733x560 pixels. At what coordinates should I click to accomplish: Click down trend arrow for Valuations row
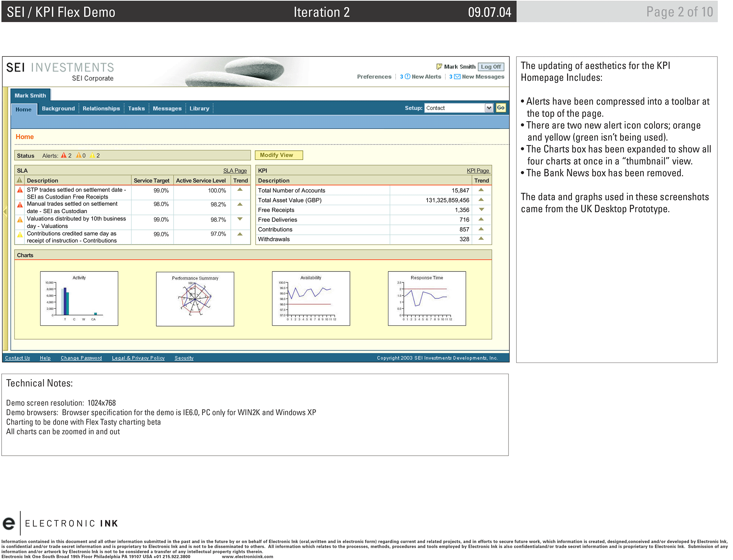[x=240, y=219]
